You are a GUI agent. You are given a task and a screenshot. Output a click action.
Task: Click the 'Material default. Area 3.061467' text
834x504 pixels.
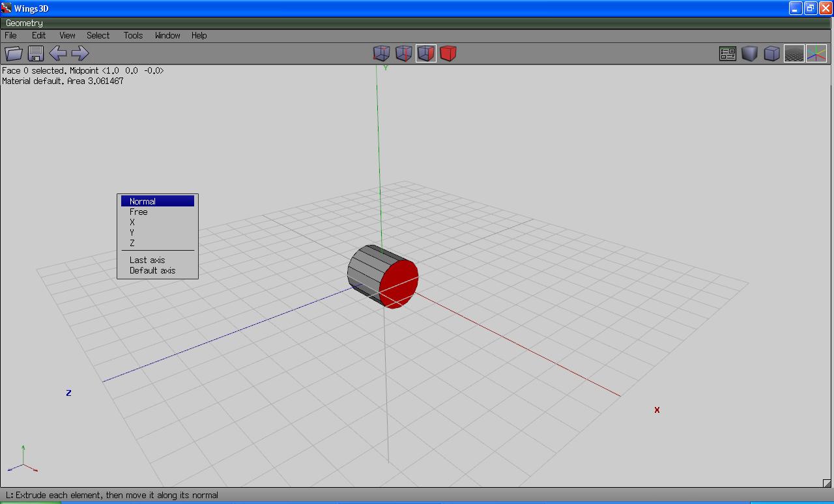coord(63,81)
